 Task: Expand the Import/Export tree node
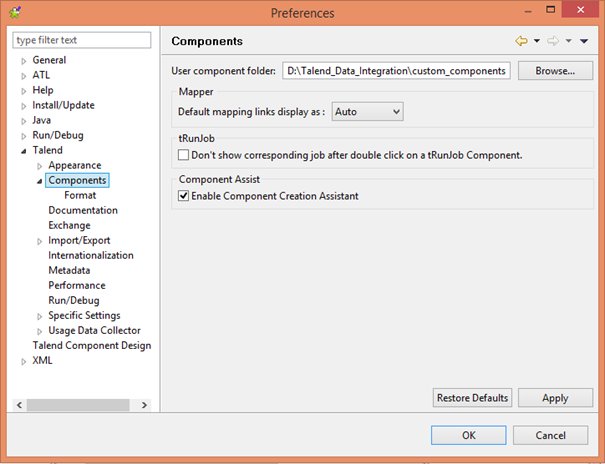[x=39, y=241]
